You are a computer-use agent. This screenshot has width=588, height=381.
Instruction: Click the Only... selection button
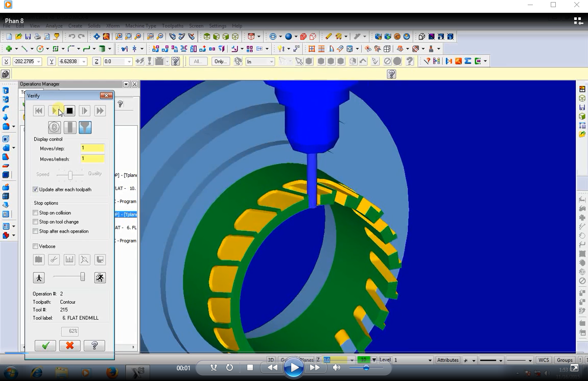[x=220, y=61]
